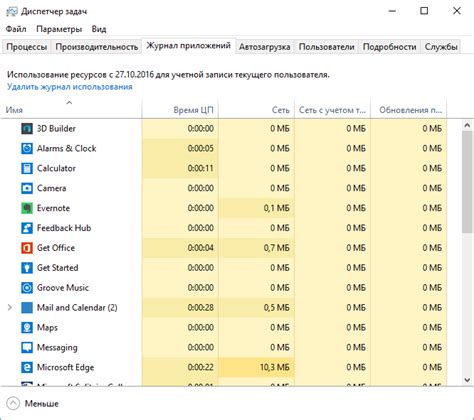This screenshot has width=474, height=420.
Task: Select the Groove Music row name
Action: 63,288
